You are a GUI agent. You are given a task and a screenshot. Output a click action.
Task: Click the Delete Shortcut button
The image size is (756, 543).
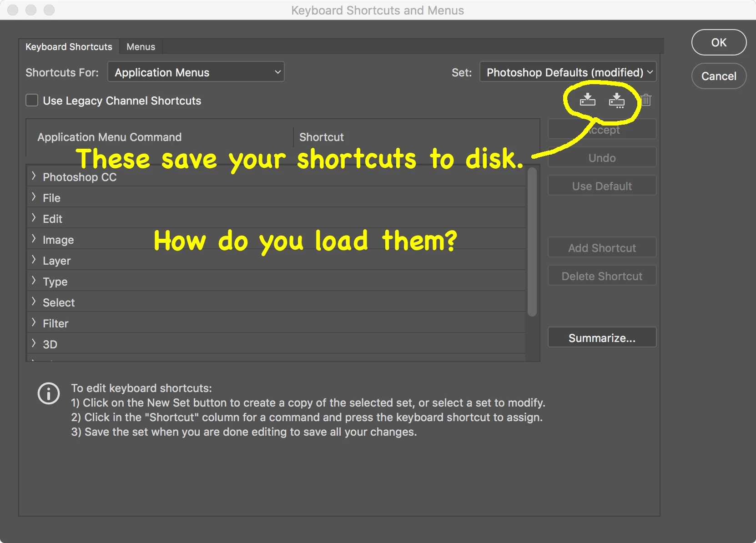tap(602, 276)
